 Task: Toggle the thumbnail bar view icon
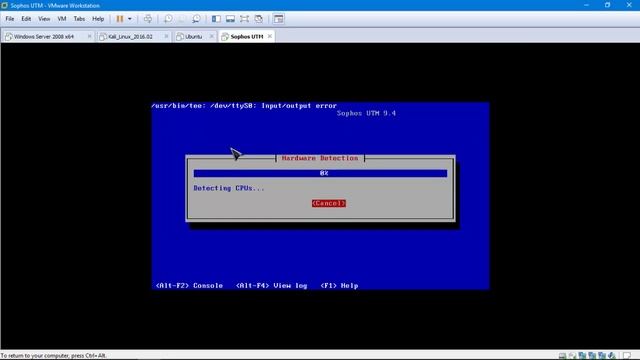point(230,19)
